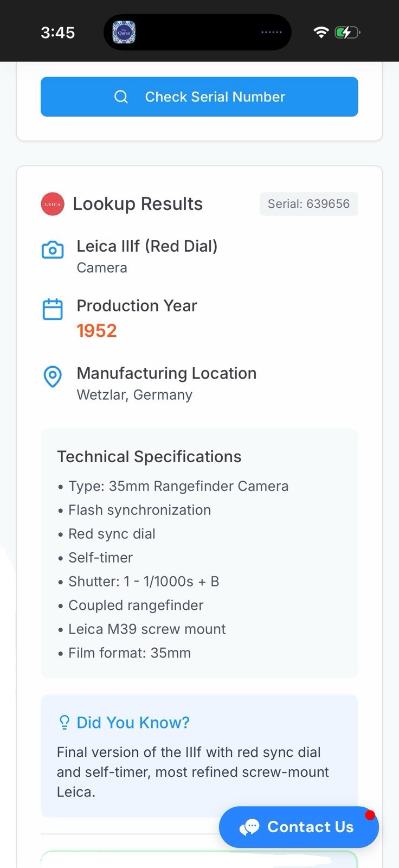The image size is (399, 868).
Task: Click the location pin icon
Action: pos(53,376)
